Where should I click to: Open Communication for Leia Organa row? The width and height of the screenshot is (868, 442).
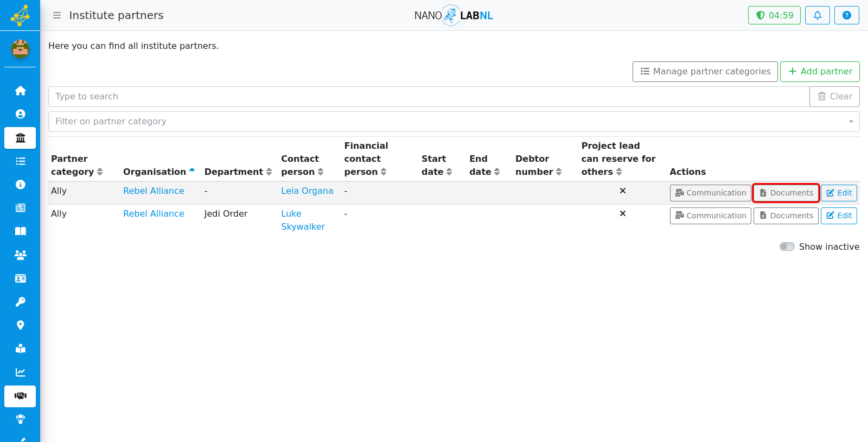[x=711, y=193]
